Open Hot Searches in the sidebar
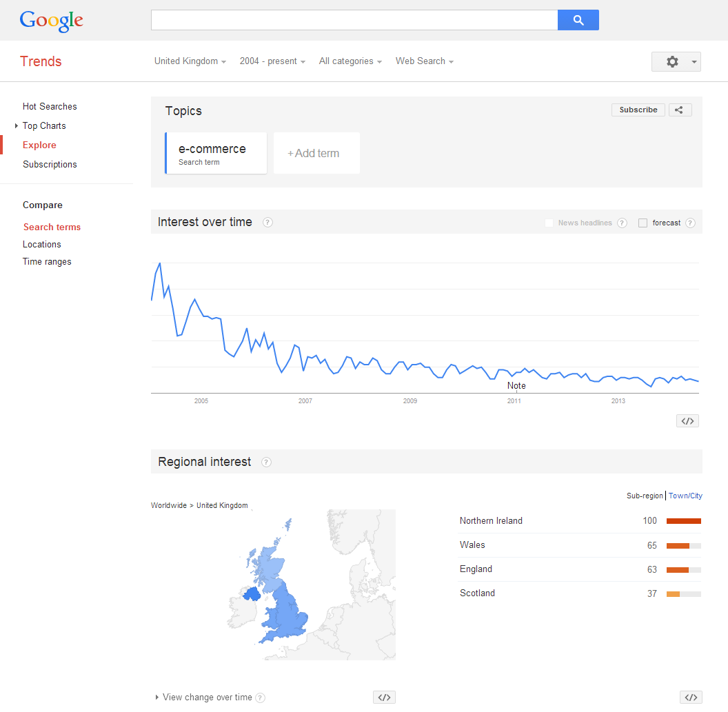The image size is (728, 712). tap(50, 106)
